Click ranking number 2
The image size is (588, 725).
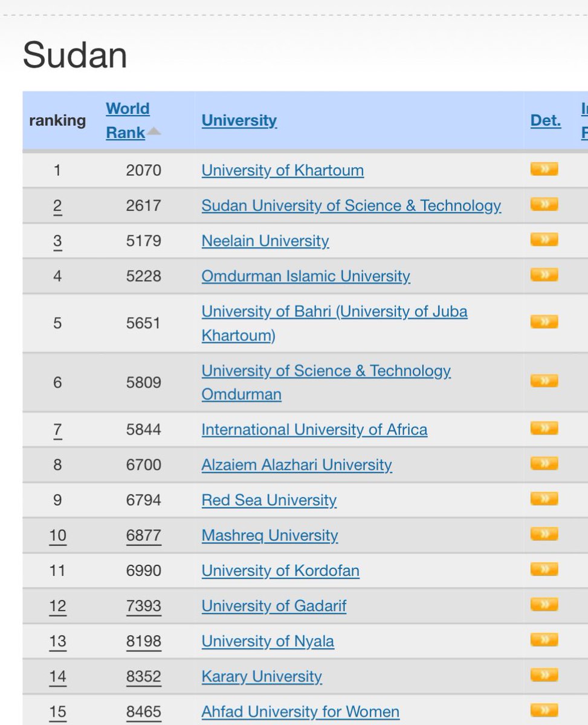(57, 206)
